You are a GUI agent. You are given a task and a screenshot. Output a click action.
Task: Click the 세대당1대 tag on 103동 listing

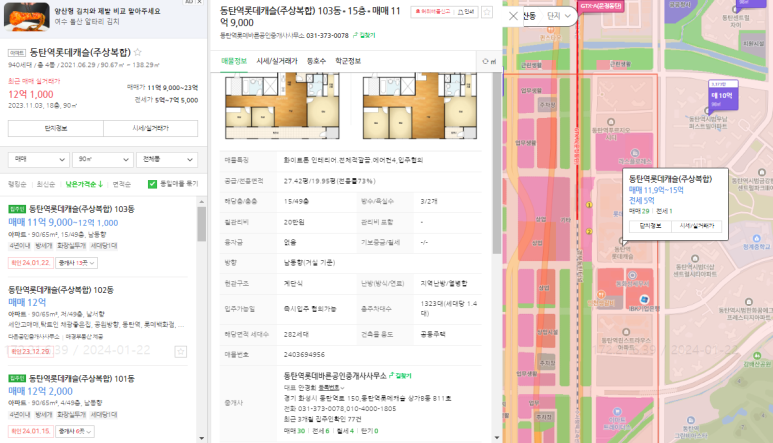tap(104, 246)
